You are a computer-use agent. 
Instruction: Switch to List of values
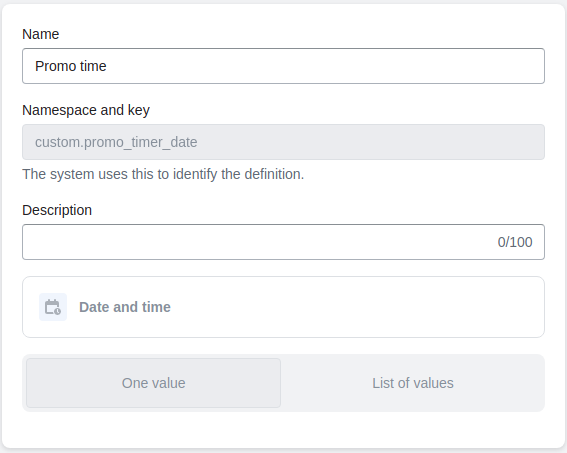pyautogui.click(x=413, y=383)
